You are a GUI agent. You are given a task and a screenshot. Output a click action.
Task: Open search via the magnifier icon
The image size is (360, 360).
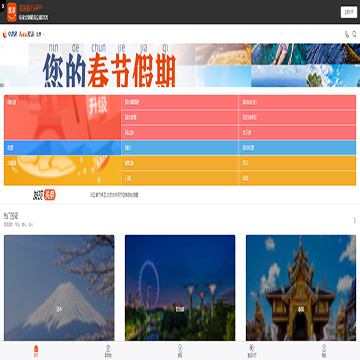pos(354,34)
